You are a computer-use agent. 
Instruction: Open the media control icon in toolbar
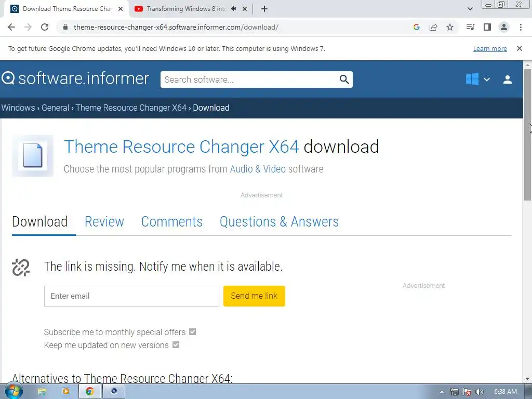[x=470, y=27]
